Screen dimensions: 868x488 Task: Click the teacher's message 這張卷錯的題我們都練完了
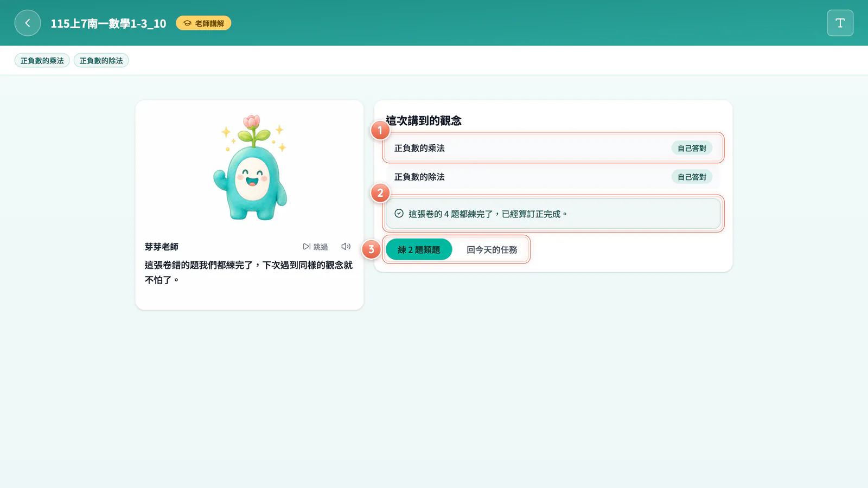click(x=248, y=272)
